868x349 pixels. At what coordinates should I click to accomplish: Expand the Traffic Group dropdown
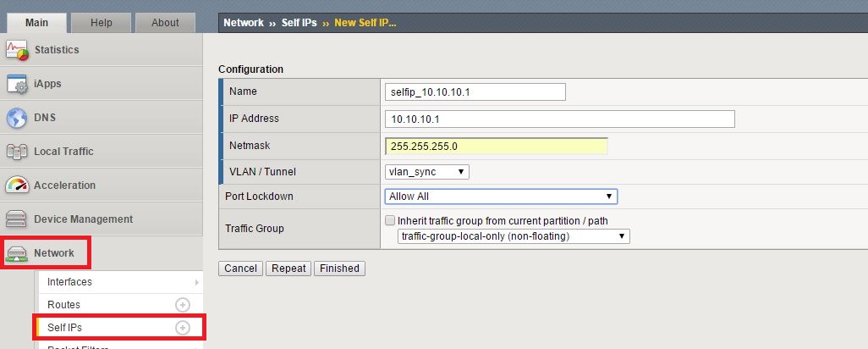514,236
